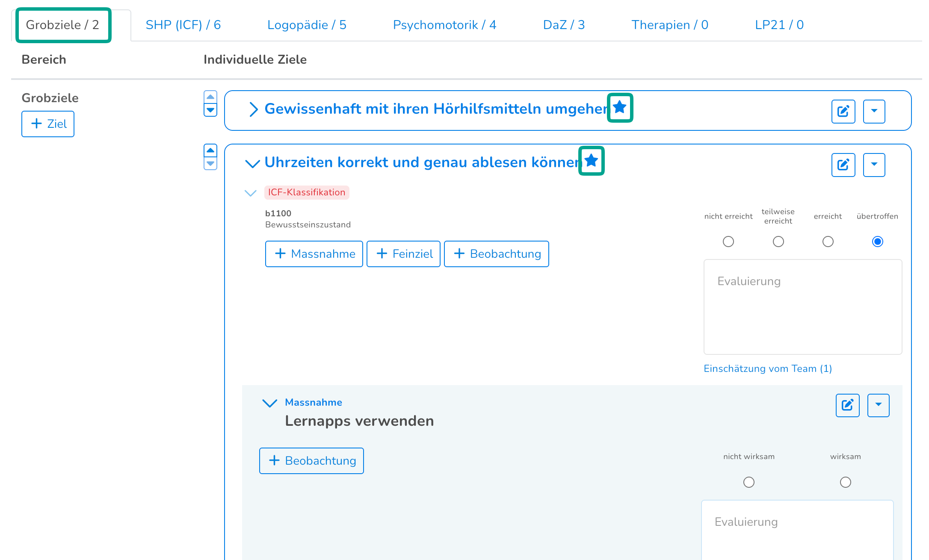Switch to the Logopädie / 5 tab
This screenshot has height=560, width=929.
tap(307, 25)
